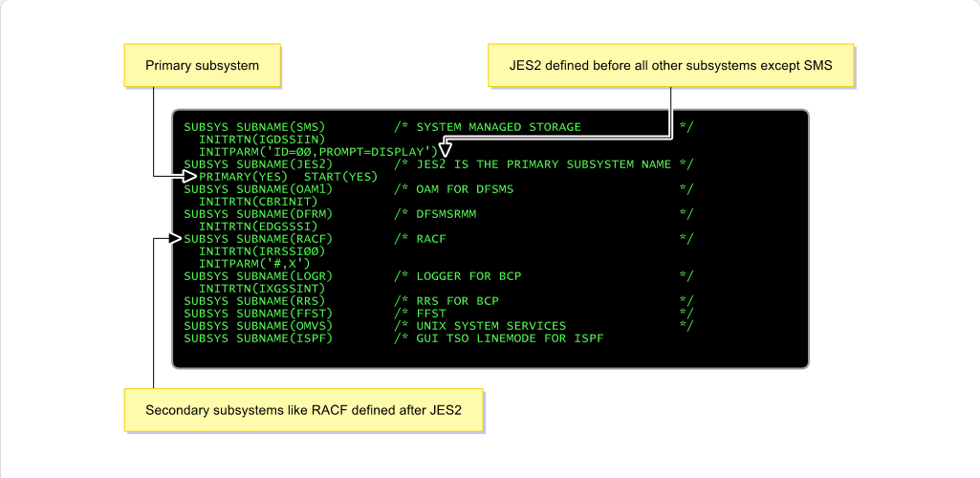Click the "LOGGER FOR BCP" comment
The image size is (980, 478).
[468, 276]
